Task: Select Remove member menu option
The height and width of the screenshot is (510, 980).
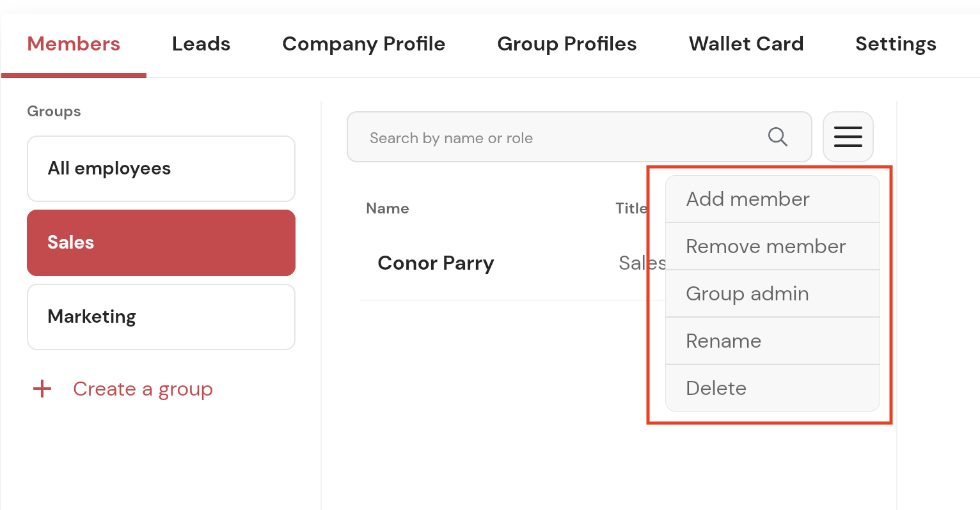Action: (772, 247)
